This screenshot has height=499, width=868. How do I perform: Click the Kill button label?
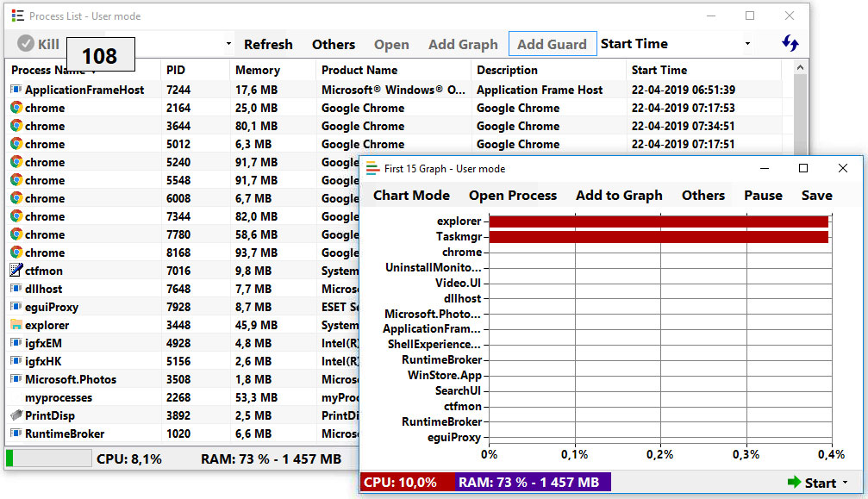point(48,44)
